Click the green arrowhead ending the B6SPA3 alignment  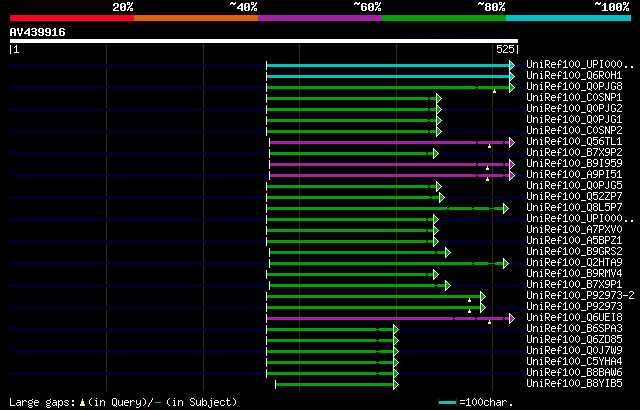tap(396, 330)
